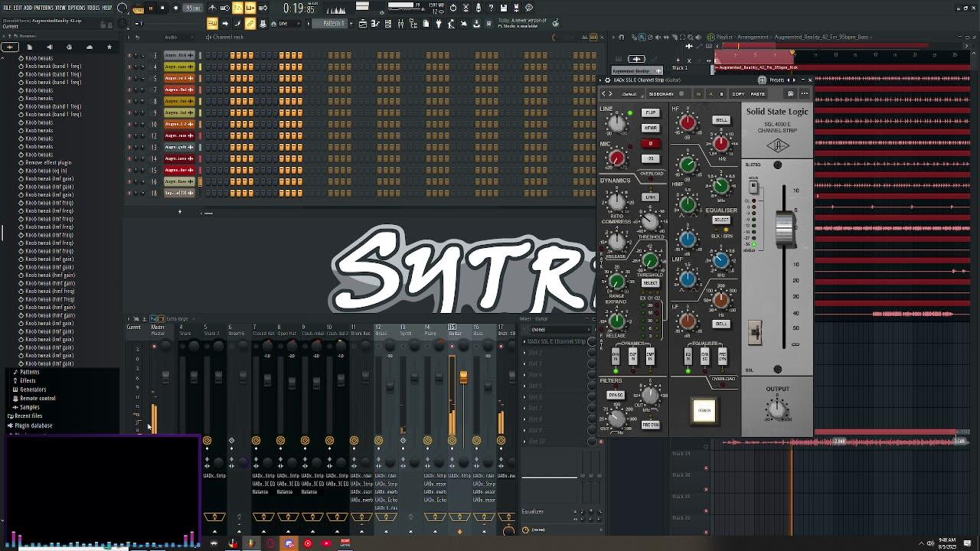Add new pattern with plus button
The height and width of the screenshot is (551, 980).
click(351, 24)
